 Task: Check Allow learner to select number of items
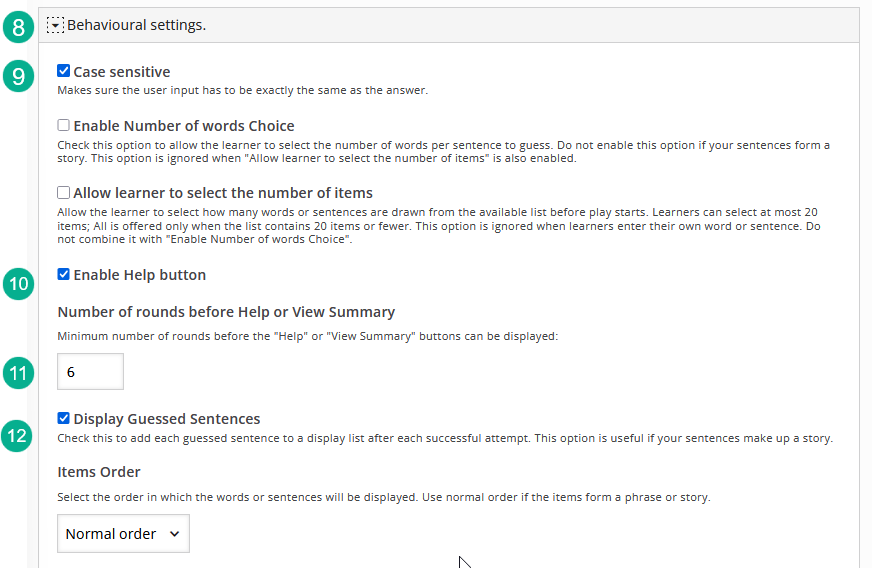coord(63,192)
